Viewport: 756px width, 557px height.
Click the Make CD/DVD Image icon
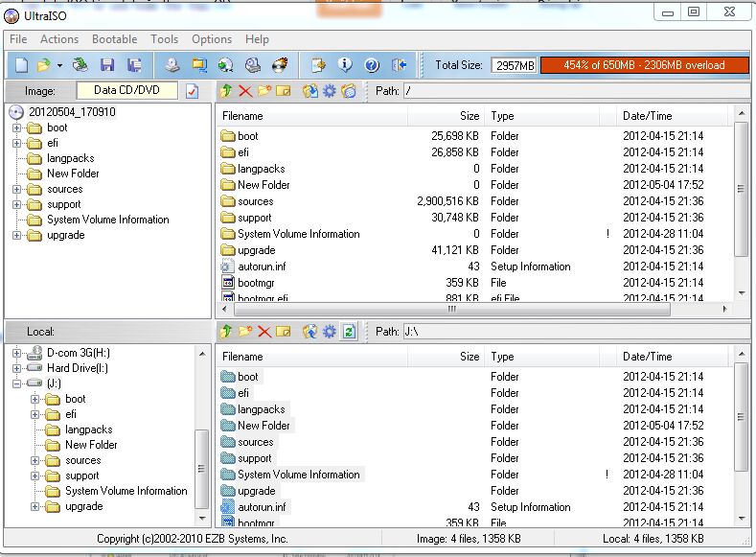[172, 65]
